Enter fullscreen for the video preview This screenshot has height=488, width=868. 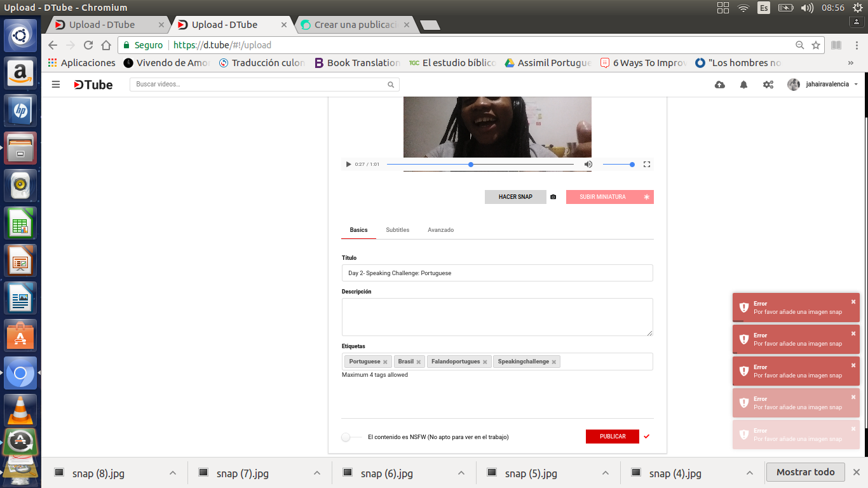(x=647, y=165)
